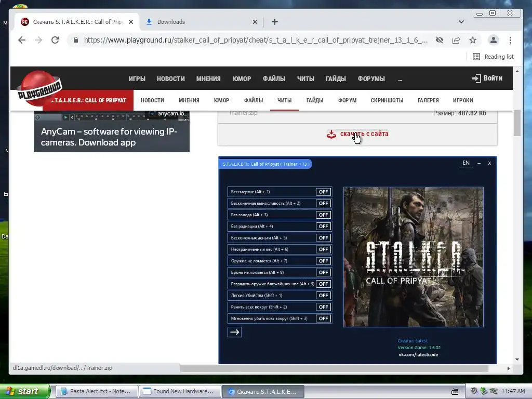Select the game ЧИТЫ tab

click(284, 100)
